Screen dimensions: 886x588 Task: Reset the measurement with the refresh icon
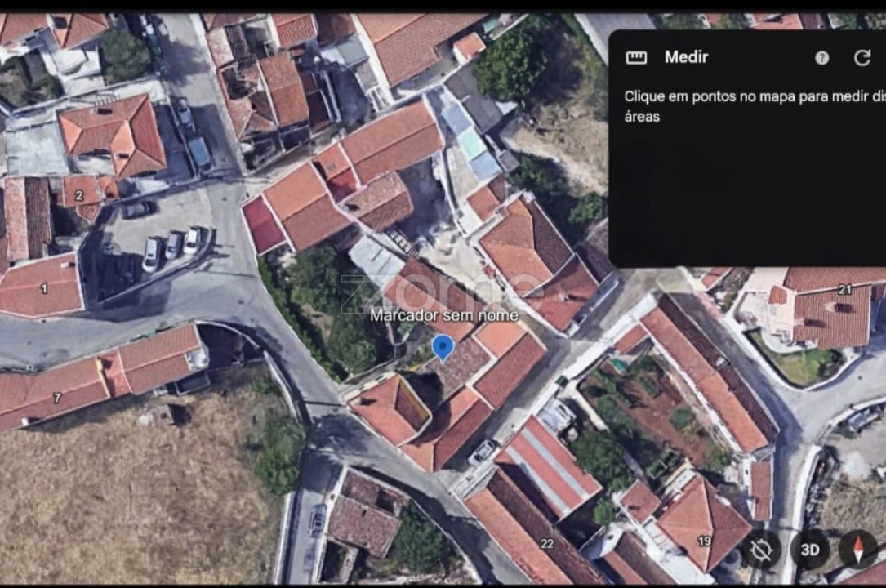click(x=862, y=58)
